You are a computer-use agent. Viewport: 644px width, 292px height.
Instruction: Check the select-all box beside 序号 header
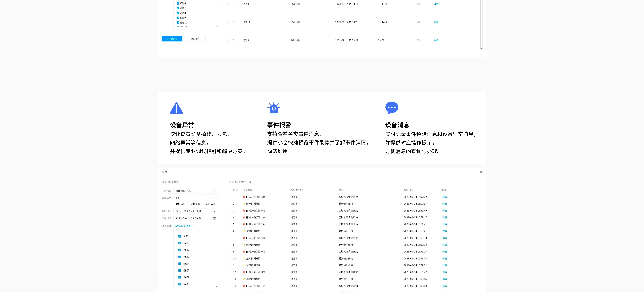click(230, 190)
